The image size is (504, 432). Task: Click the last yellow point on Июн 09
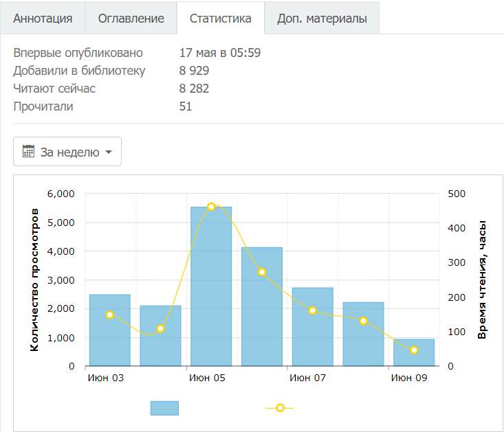(414, 350)
